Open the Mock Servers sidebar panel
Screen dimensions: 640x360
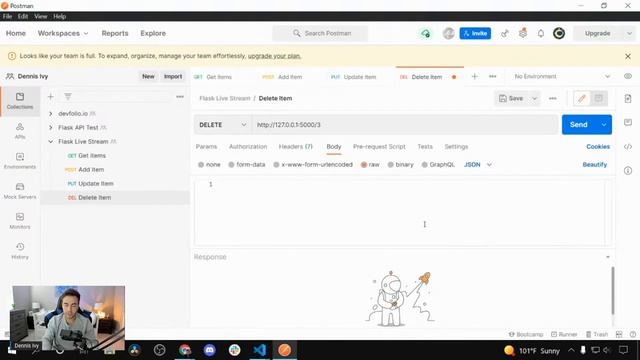click(x=20, y=191)
